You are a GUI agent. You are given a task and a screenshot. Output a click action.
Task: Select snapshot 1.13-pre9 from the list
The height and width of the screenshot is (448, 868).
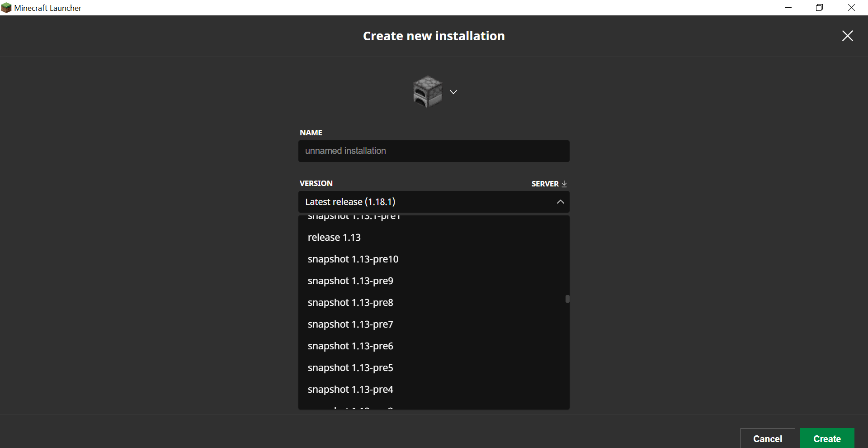(x=350, y=281)
